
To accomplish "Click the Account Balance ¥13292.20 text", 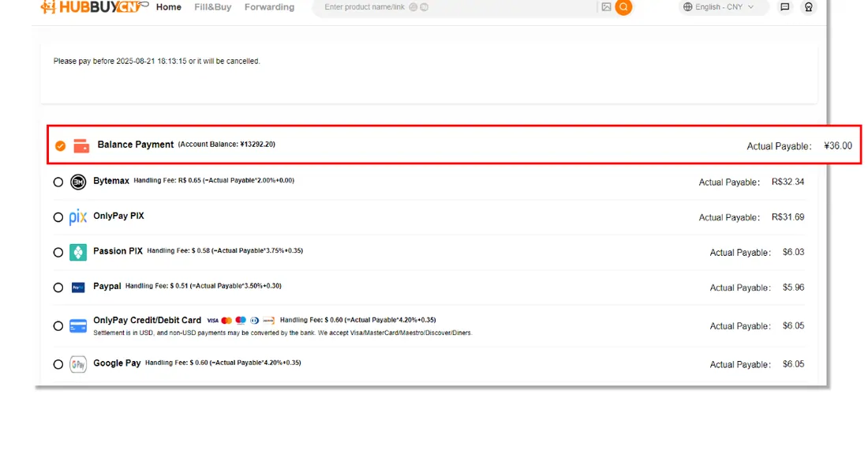I will (x=226, y=144).
